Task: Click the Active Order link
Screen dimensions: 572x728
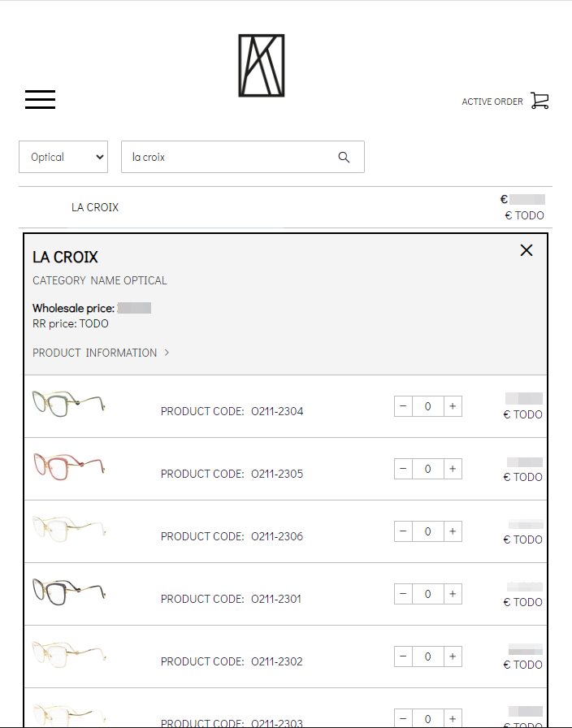Action: coord(492,102)
